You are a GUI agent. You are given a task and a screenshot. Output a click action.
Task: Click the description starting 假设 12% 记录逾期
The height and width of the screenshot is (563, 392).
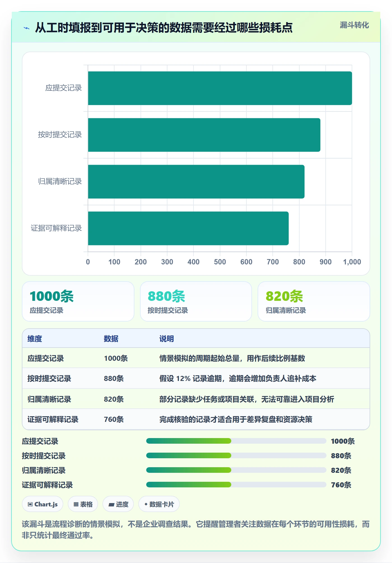(238, 378)
